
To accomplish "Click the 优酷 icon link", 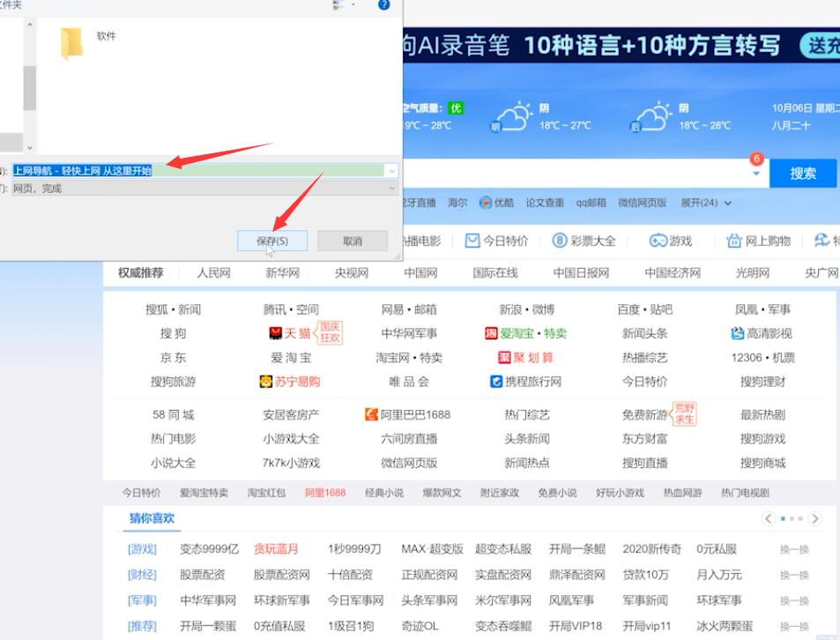I will [x=496, y=203].
